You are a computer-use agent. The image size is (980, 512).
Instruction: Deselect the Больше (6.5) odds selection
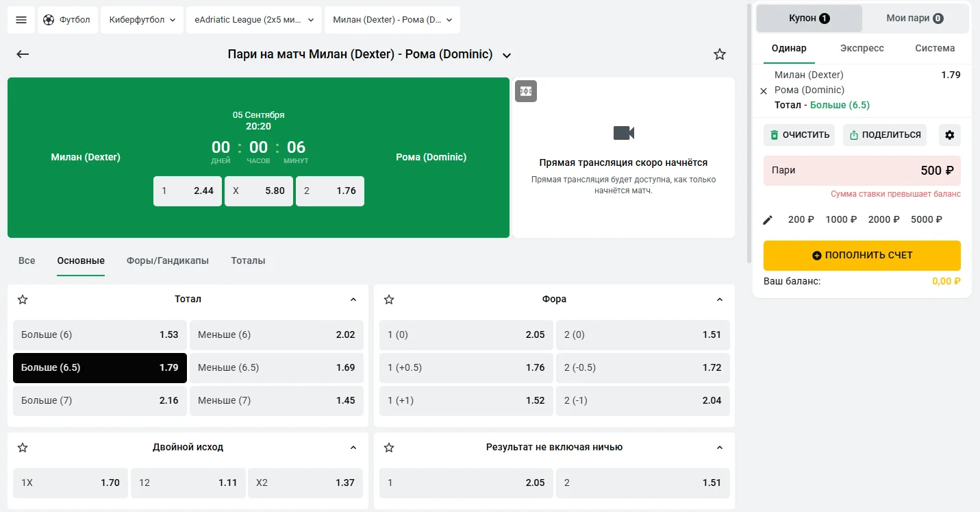[99, 367]
